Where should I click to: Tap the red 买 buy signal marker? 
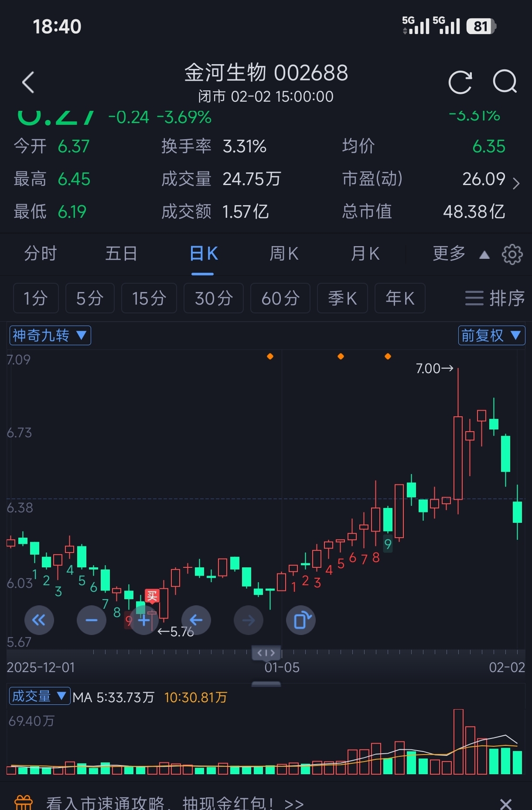152,596
